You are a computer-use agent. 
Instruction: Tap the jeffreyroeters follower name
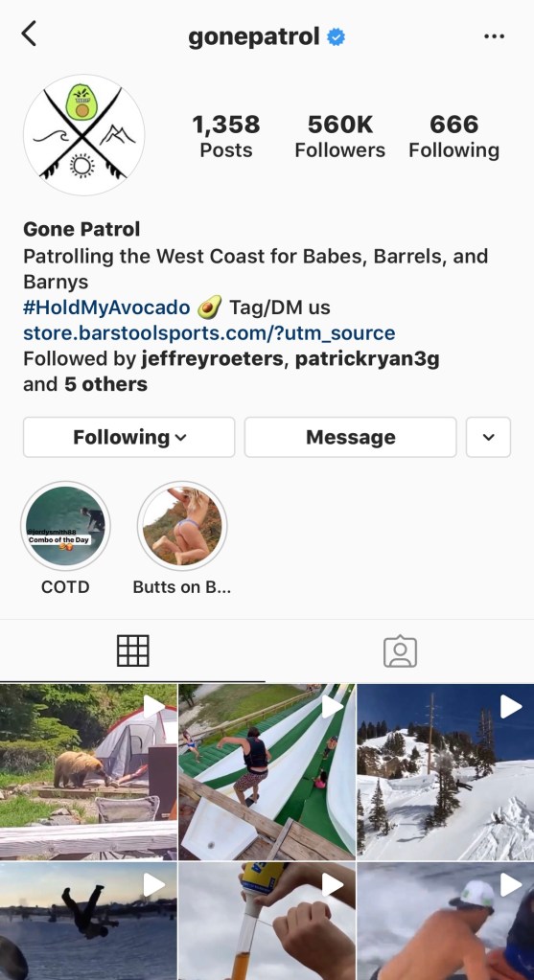point(213,358)
